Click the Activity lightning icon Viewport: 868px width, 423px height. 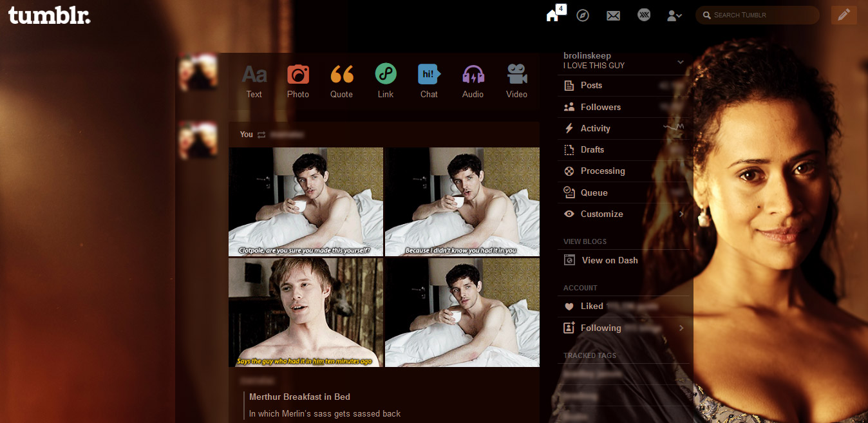pyautogui.click(x=569, y=128)
